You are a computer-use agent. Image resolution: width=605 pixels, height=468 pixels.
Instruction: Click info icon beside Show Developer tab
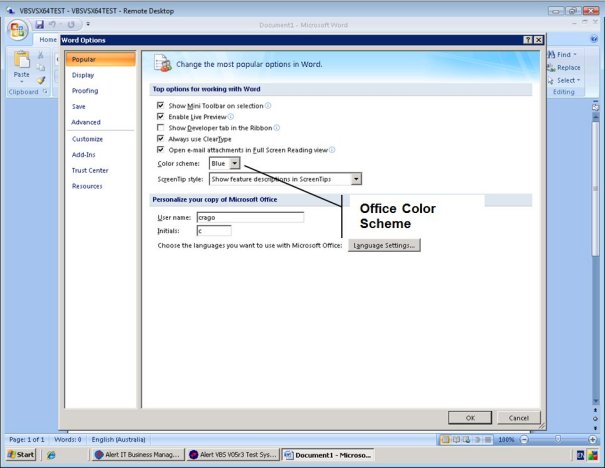pyautogui.click(x=277, y=128)
